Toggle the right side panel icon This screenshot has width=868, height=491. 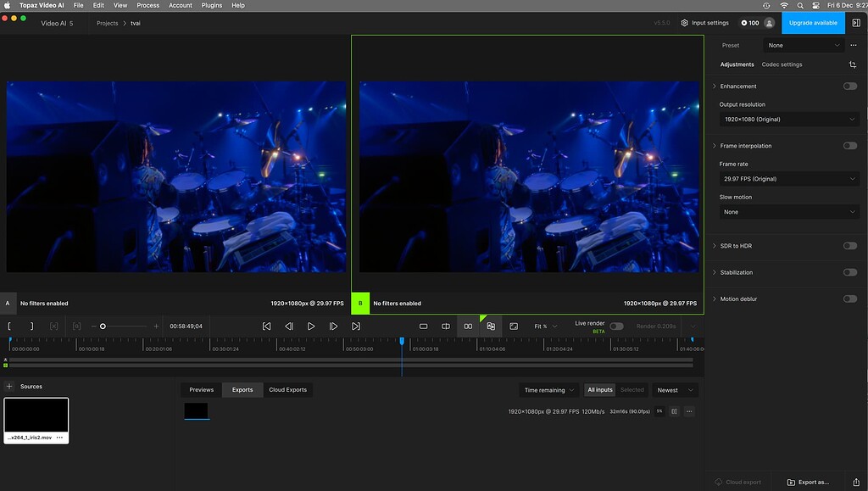[x=856, y=23]
